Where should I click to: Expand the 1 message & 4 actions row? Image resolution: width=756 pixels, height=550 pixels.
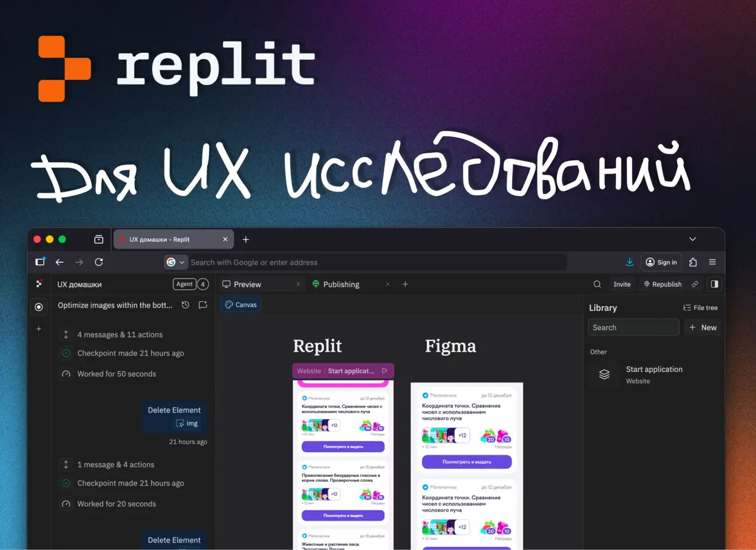point(116,465)
